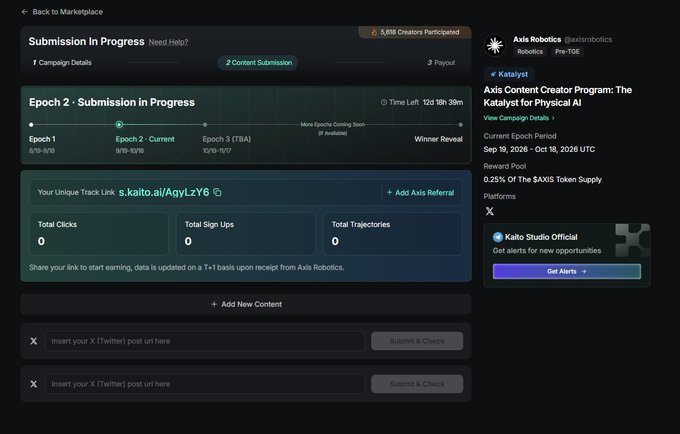The image size is (680, 434).
Task: Click the flame icon beside Creators Participated
Action: (x=374, y=32)
